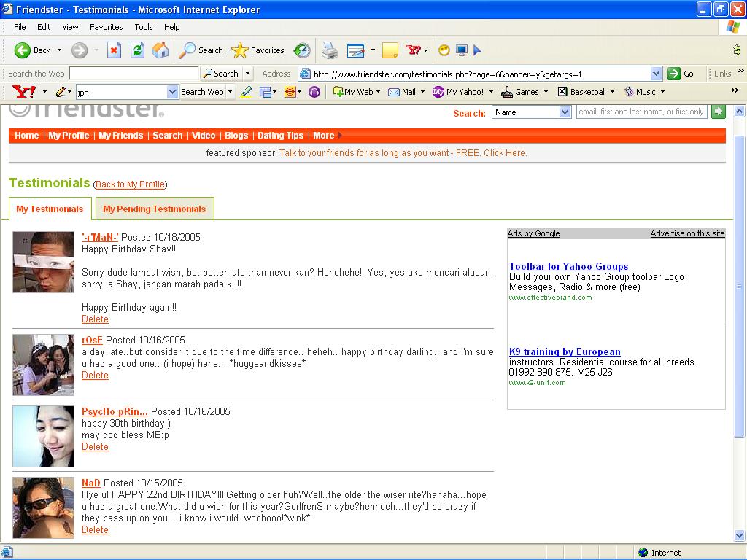
Task: Click the Search the Web input field
Action: [x=134, y=74]
